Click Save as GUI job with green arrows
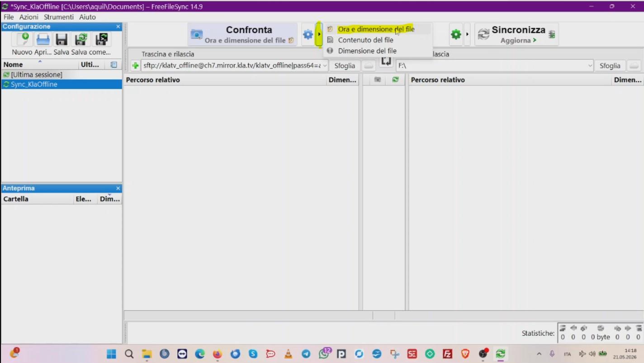The image size is (644, 363). (x=81, y=39)
